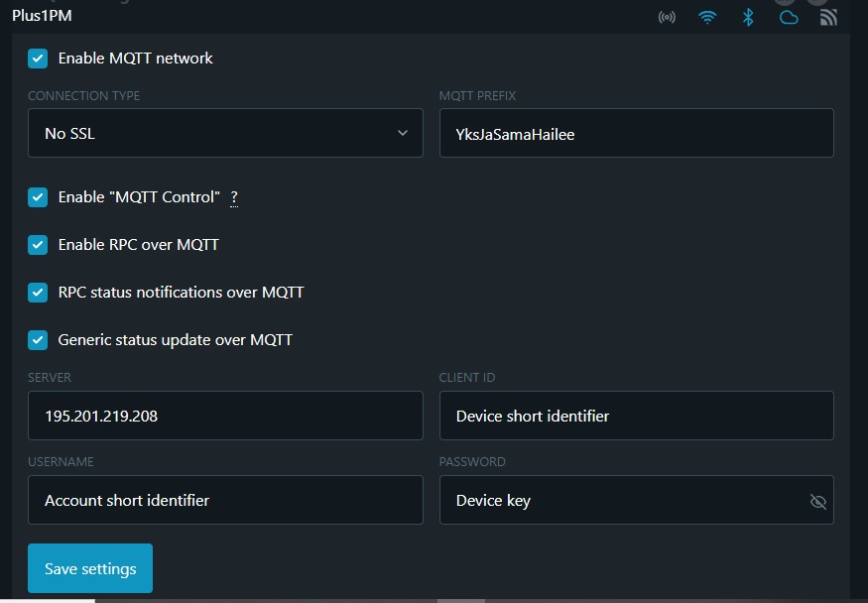Show password with crossed-eye icon

[x=817, y=502]
